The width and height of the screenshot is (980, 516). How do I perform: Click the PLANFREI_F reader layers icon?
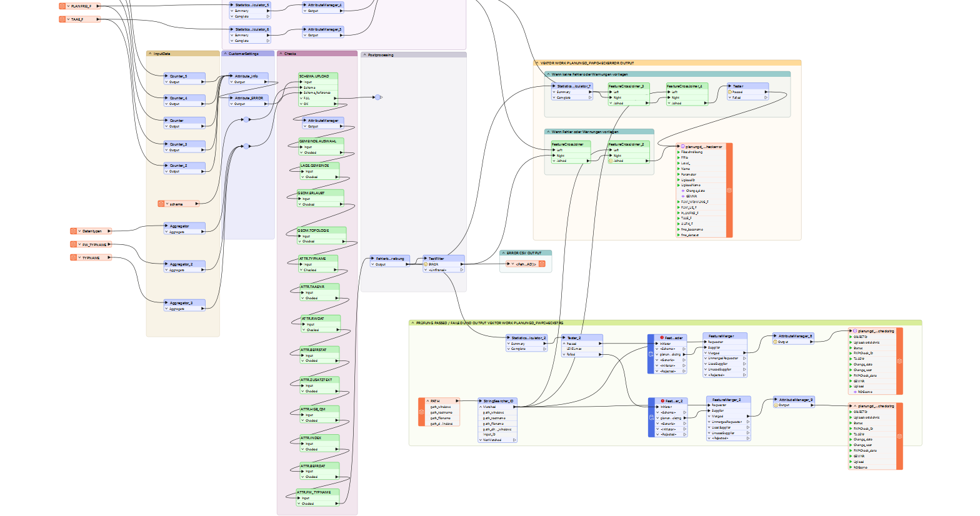[62, 6]
